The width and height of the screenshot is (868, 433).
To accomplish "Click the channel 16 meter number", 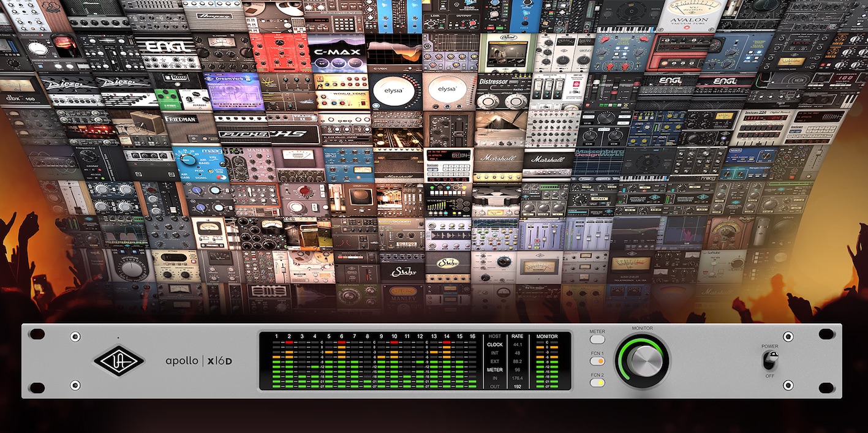I will coord(472,336).
